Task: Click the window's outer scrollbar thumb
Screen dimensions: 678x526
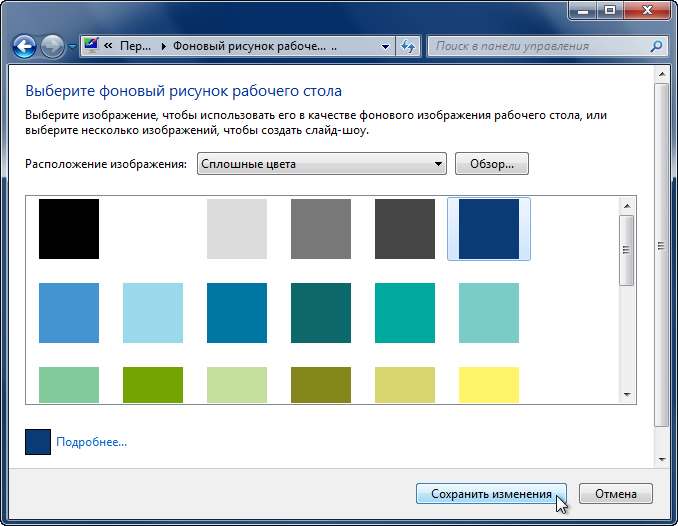Action: pos(661,255)
